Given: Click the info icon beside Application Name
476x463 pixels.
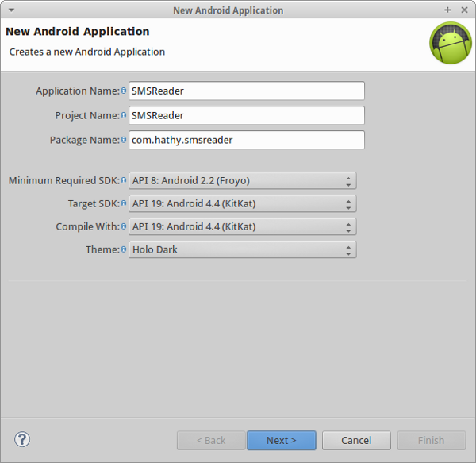Looking at the screenshot, I should [123, 91].
